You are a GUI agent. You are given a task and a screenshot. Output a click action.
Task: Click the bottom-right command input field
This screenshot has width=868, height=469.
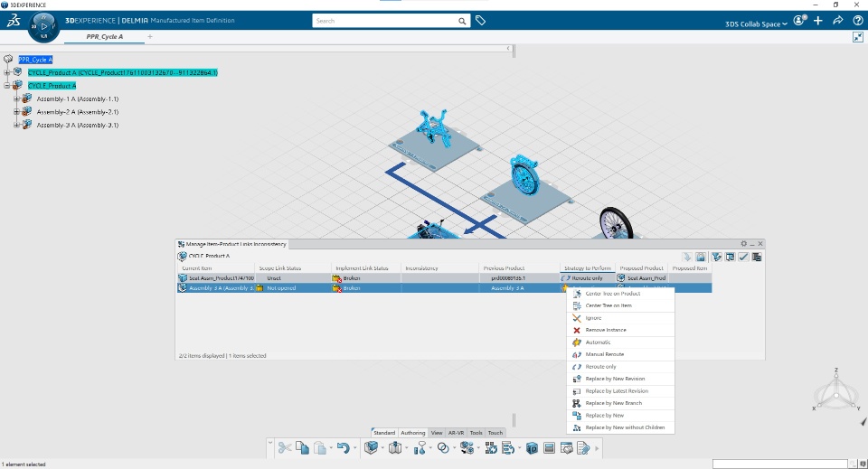point(780,464)
